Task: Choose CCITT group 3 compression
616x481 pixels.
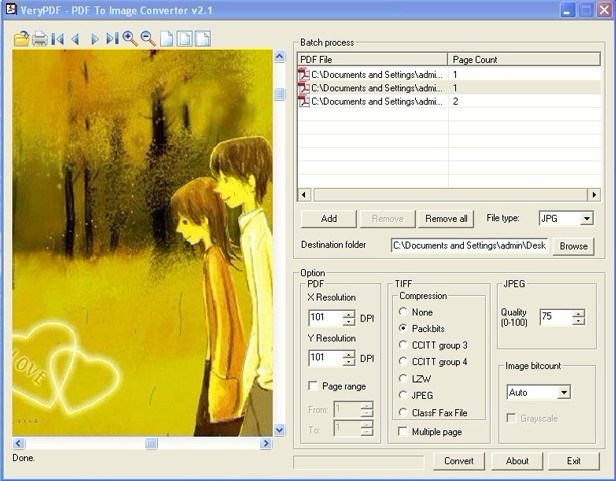Action: [403, 345]
